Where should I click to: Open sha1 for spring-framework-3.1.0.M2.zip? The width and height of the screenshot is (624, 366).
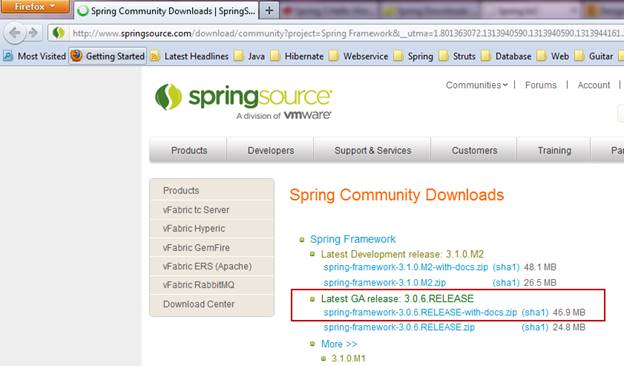506,282
